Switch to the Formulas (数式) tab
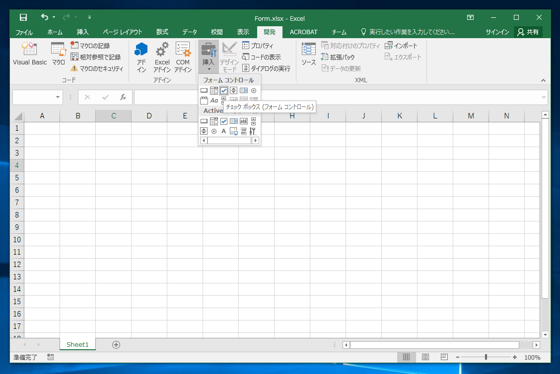This screenshot has height=374, width=560. click(x=162, y=32)
